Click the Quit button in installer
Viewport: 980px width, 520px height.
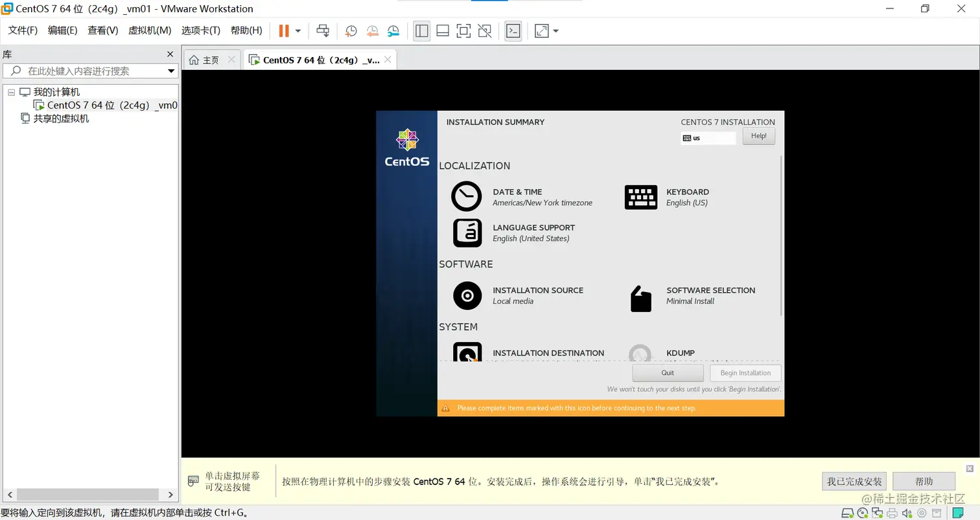(x=668, y=373)
